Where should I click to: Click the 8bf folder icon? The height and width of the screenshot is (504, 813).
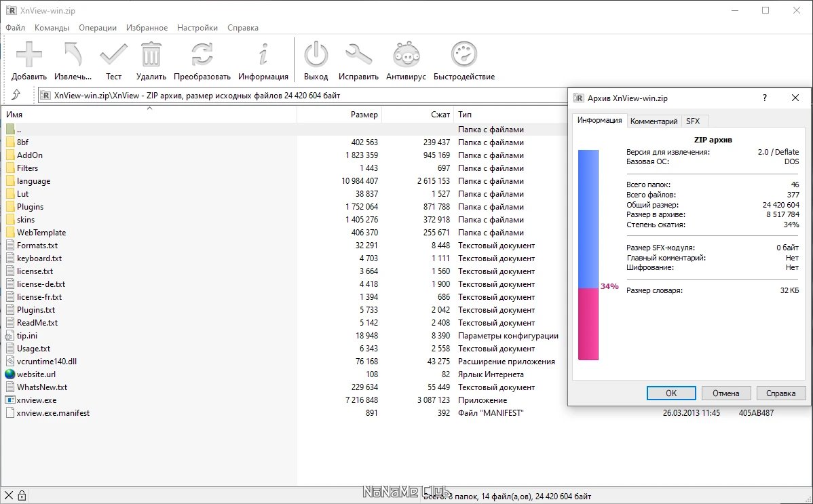(10, 142)
